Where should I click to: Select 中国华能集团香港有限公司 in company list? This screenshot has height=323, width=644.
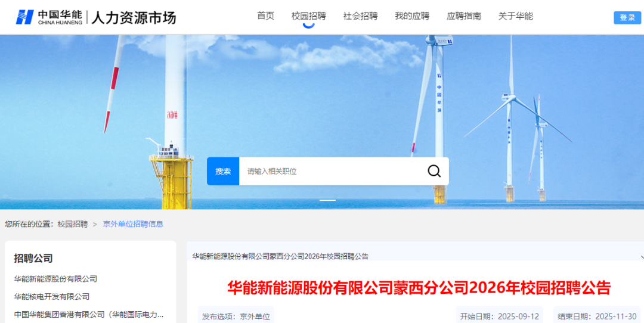[89, 315]
